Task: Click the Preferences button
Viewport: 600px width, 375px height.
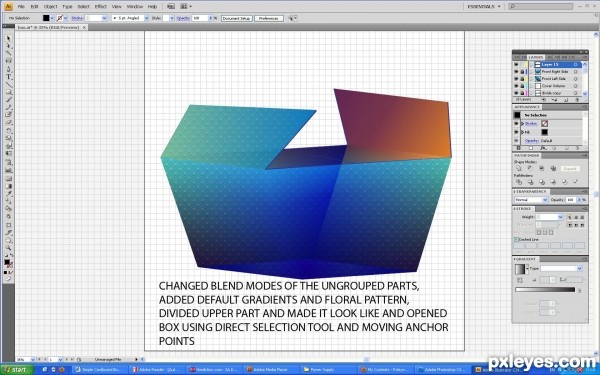Action: coord(269,18)
